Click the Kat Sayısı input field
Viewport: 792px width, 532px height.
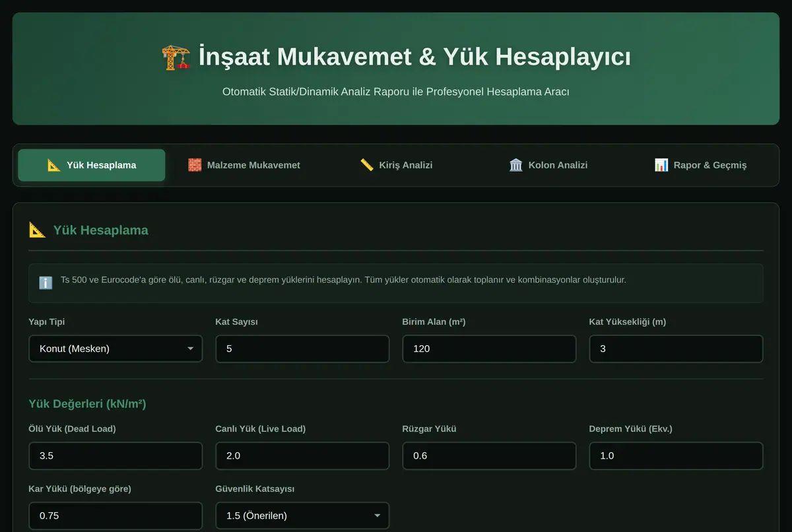click(302, 349)
